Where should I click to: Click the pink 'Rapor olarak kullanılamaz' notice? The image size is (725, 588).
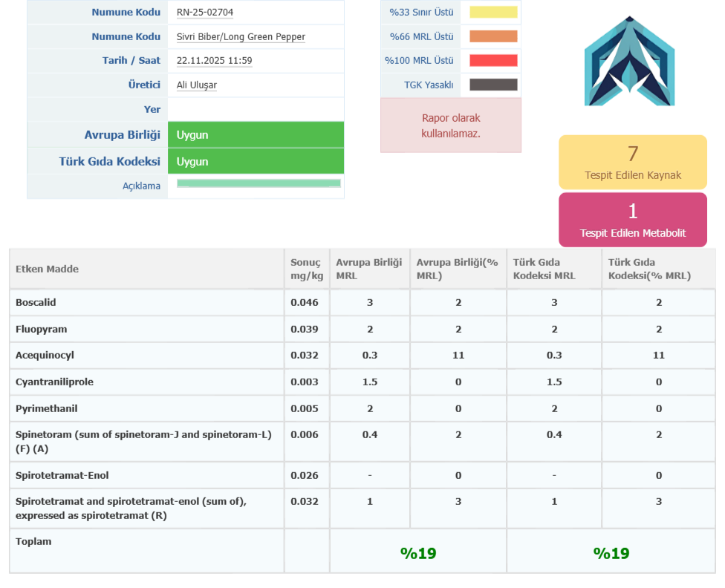[451, 125]
